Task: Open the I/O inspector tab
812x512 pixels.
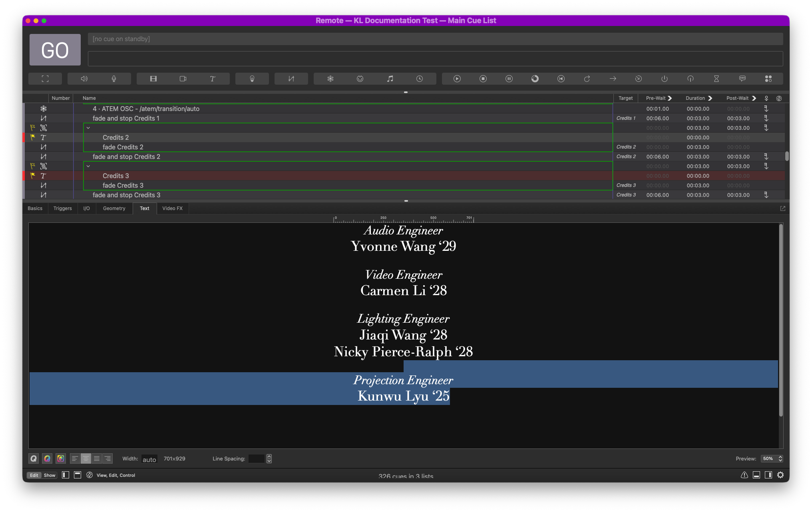Action: [87, 208]
